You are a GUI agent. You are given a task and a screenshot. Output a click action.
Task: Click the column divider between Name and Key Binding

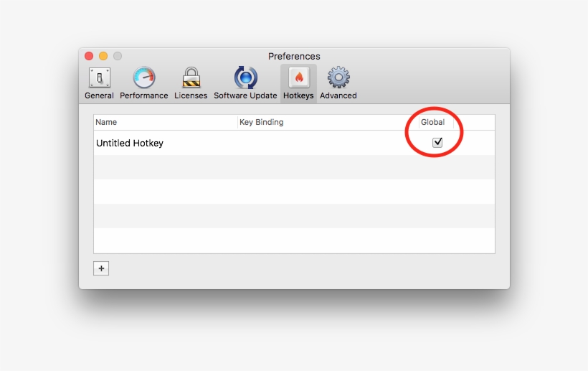pos(237,122)
